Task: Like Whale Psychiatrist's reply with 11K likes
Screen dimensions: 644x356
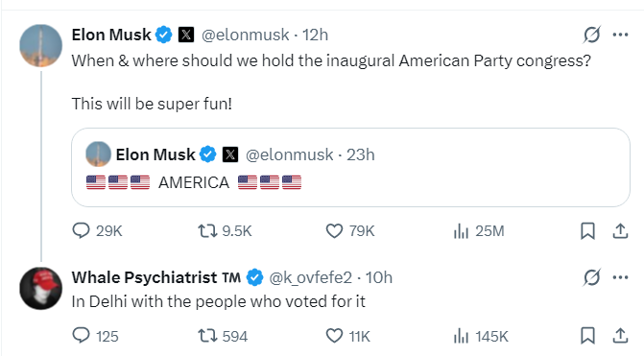Action: [347, 336]
